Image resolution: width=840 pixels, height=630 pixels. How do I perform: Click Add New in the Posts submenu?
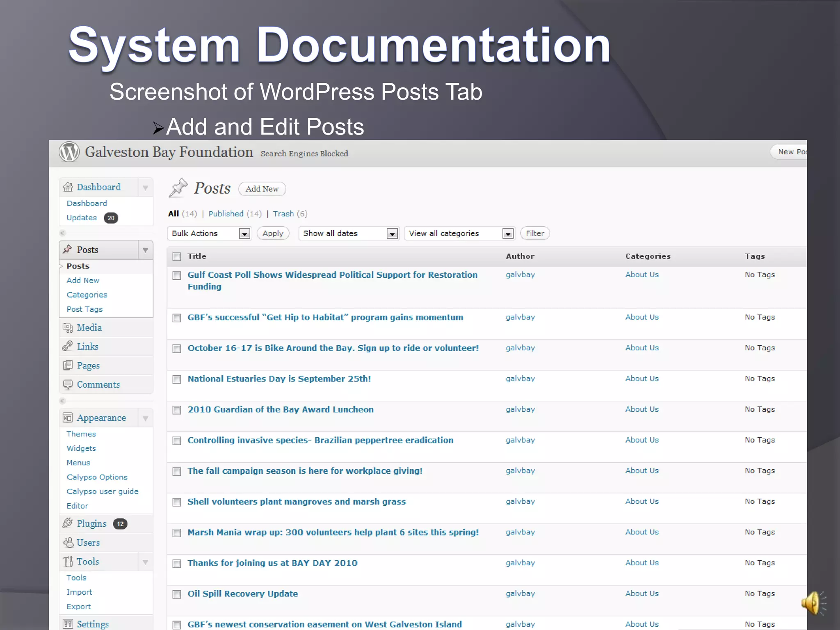click(83, 281)
